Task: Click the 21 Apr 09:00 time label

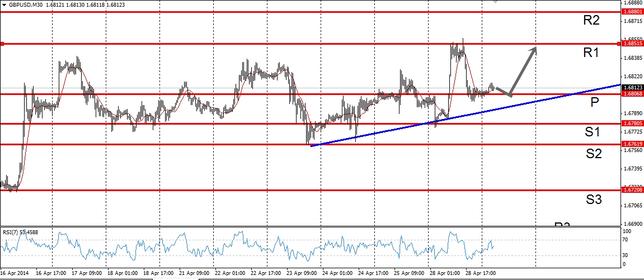Action: click(193, 273)
